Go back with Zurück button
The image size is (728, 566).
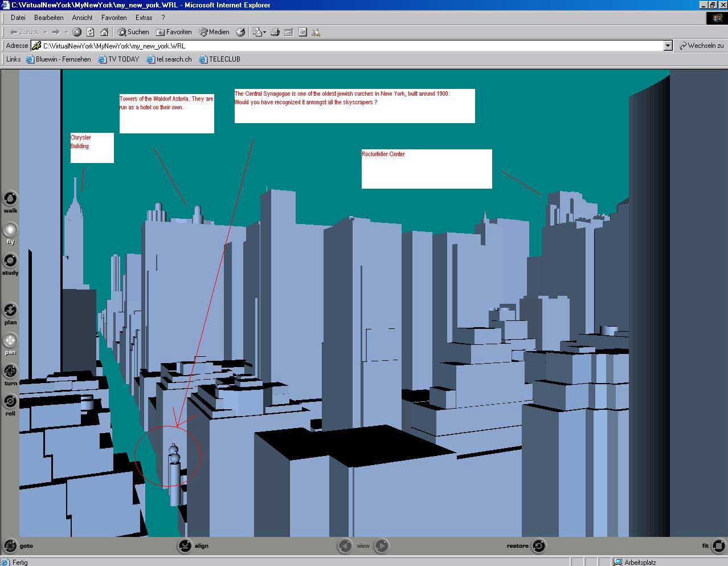(x=24, y=32)
